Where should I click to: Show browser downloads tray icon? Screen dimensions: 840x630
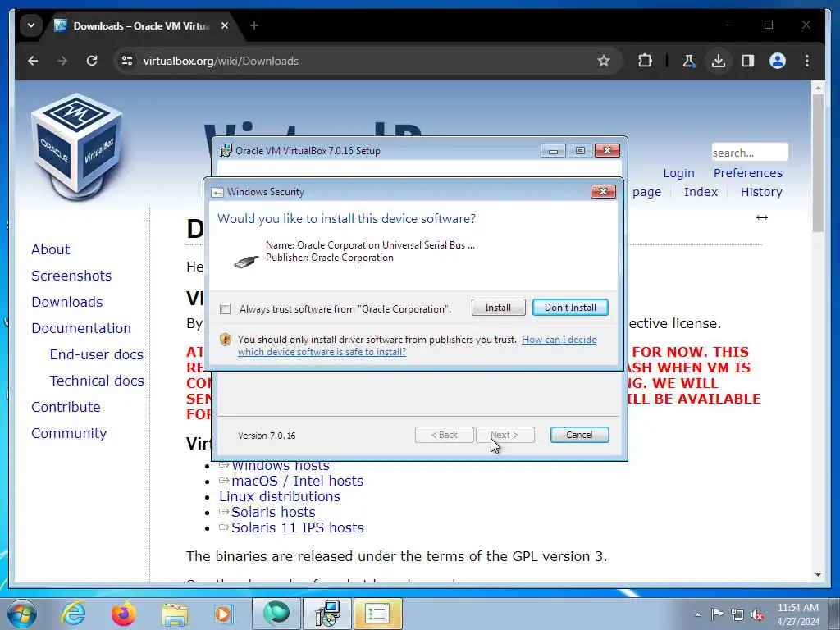pyautogui.click(x=719, y=61)
